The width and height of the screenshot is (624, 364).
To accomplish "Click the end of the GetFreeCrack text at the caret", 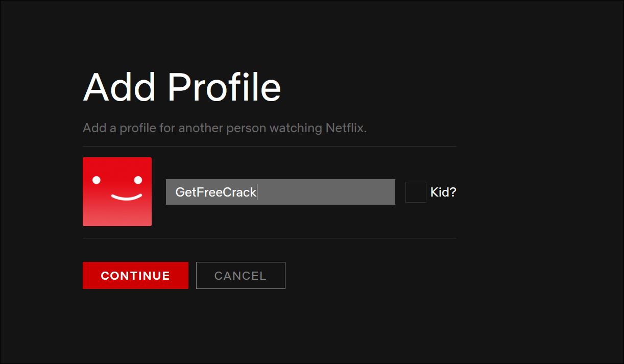I will 257,192.
